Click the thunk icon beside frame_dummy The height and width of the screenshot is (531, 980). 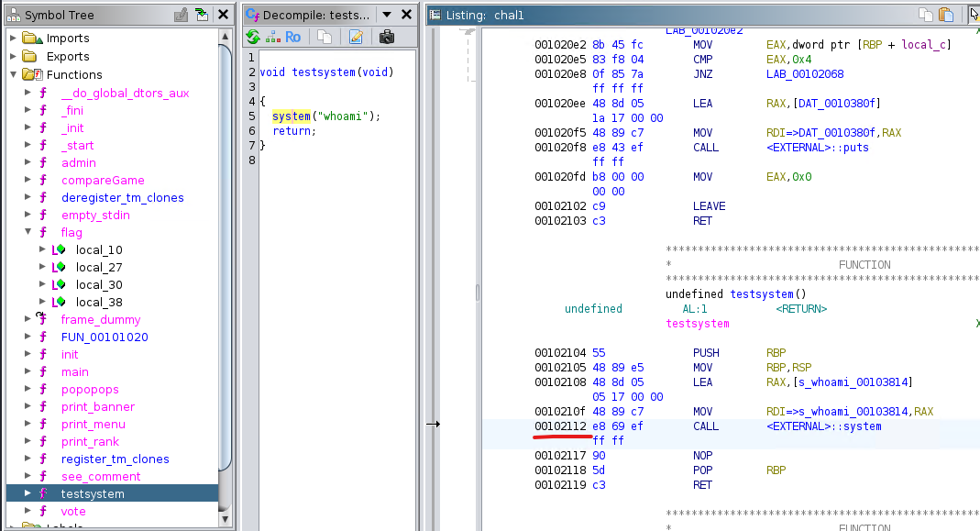[x=42, y=318]
